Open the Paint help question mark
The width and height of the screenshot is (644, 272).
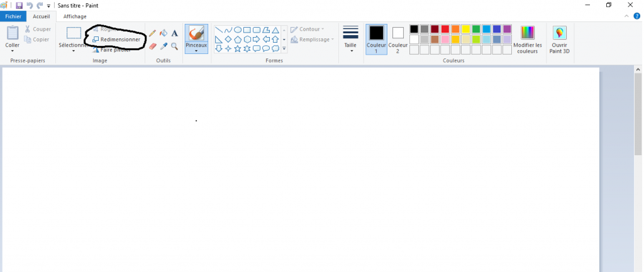click(637, 16)
